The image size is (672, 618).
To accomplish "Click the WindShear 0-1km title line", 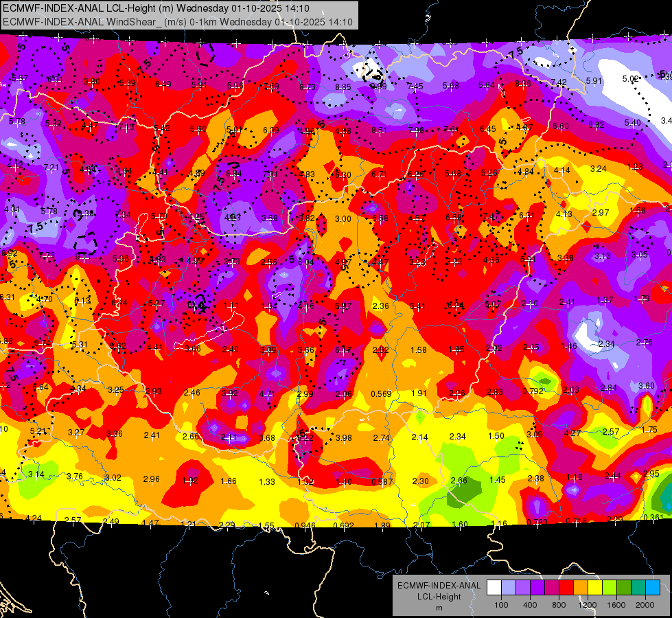I will [x=177, y=22].
